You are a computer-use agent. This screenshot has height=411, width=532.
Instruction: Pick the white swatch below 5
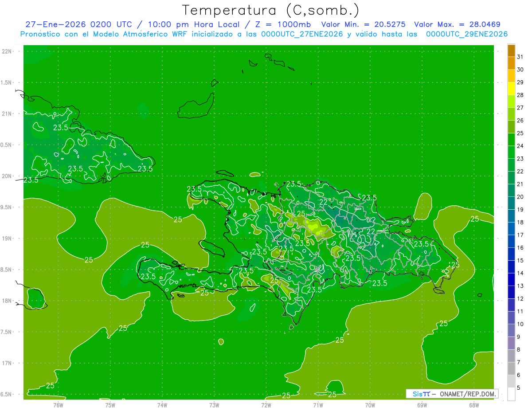511,394
